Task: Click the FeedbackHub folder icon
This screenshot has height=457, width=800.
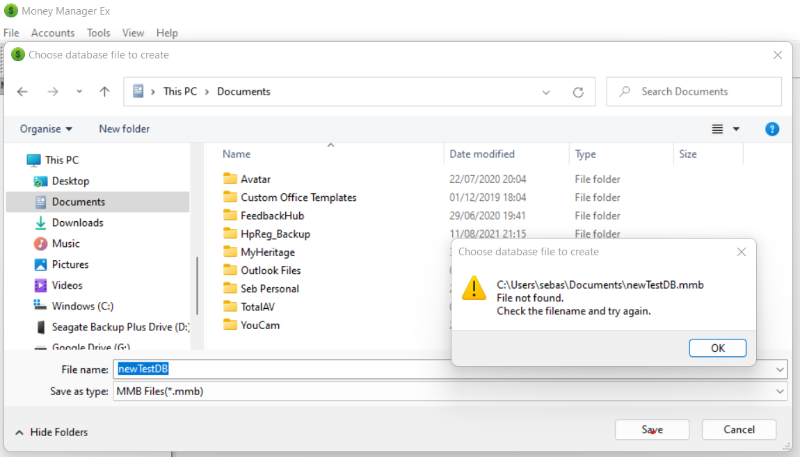Action: (230, 215)
